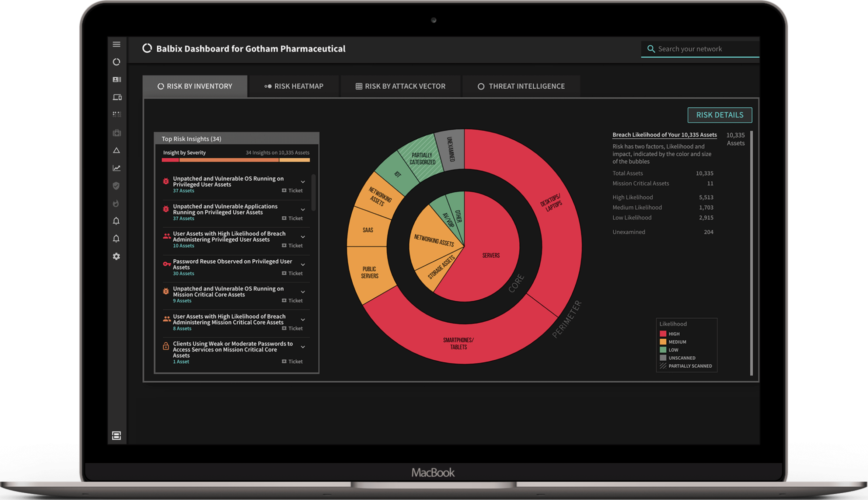Open settings gear in sidebar
Viewport: 868px width, 500px height.
116,256
